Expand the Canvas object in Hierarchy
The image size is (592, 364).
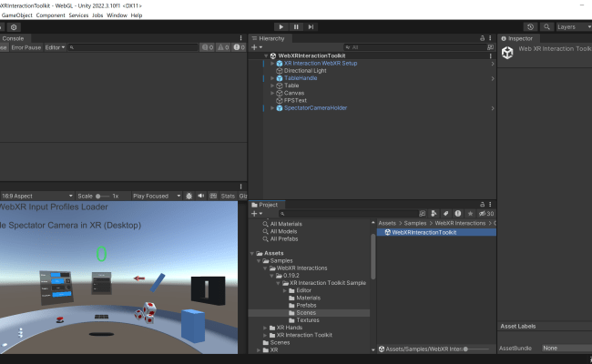[272, 93]
